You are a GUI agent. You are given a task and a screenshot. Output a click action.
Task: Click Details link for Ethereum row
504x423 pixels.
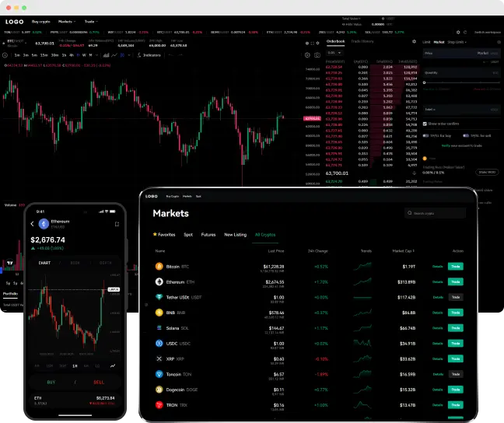pyautogui.click(x=437, y=282)
